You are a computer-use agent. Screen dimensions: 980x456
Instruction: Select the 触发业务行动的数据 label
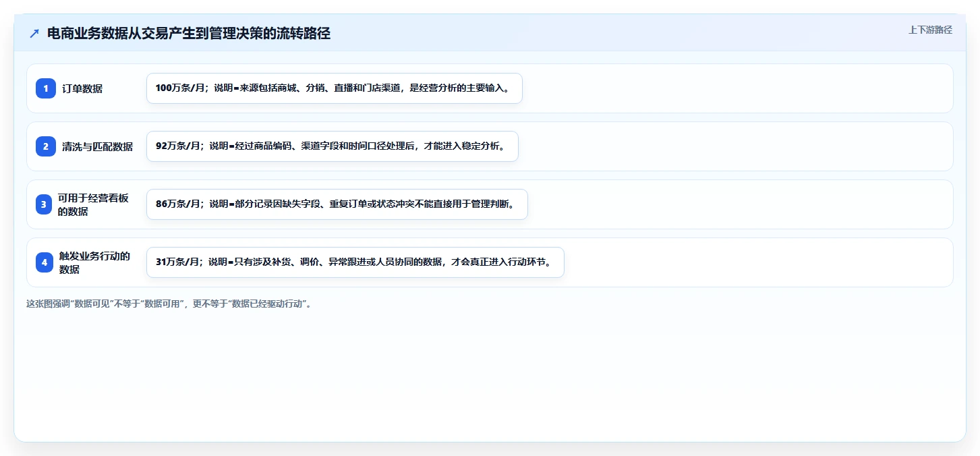95,262
